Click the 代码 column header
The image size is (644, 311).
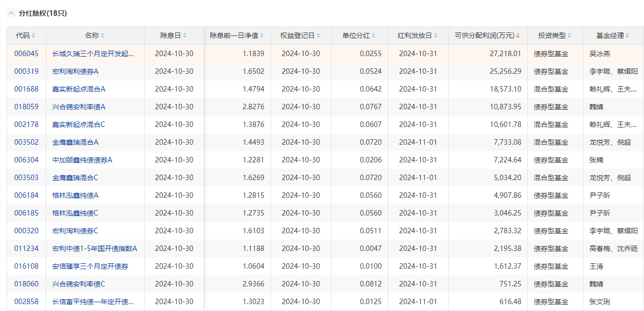click(26, 36)
